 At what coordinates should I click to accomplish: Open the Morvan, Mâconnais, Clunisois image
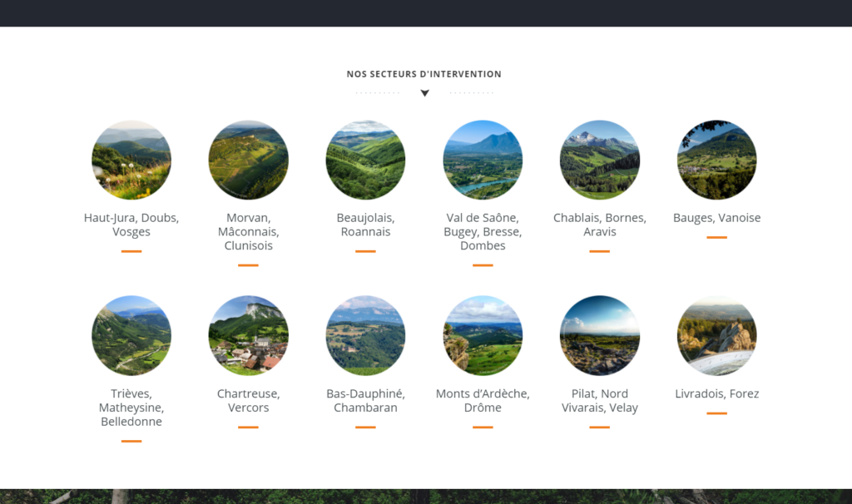pyautogui.click(x=248, y=160)
